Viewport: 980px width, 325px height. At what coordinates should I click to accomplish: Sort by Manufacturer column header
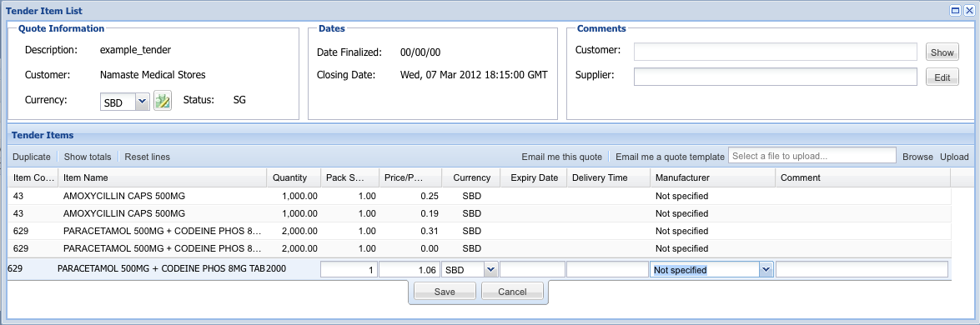[x=712, y=177]
